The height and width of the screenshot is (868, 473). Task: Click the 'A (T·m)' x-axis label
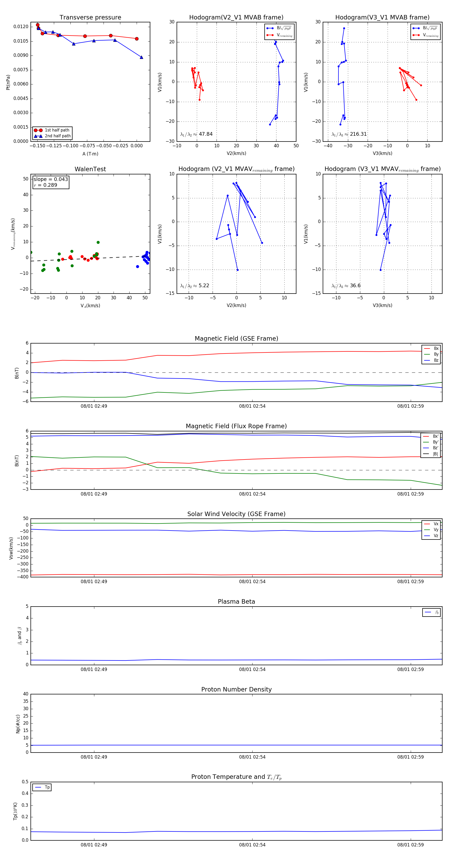90,154
